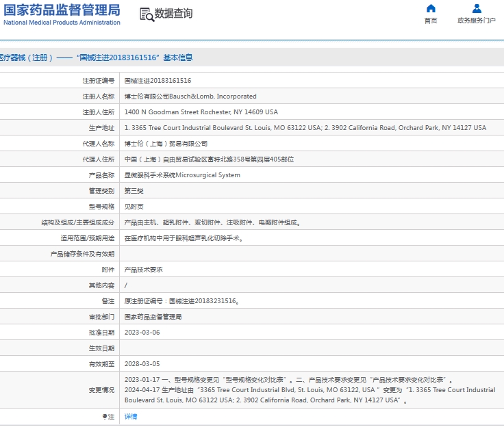Click the 管理类别 label
The width and height of the screenshot is (504, 427).
click(101, 191)
